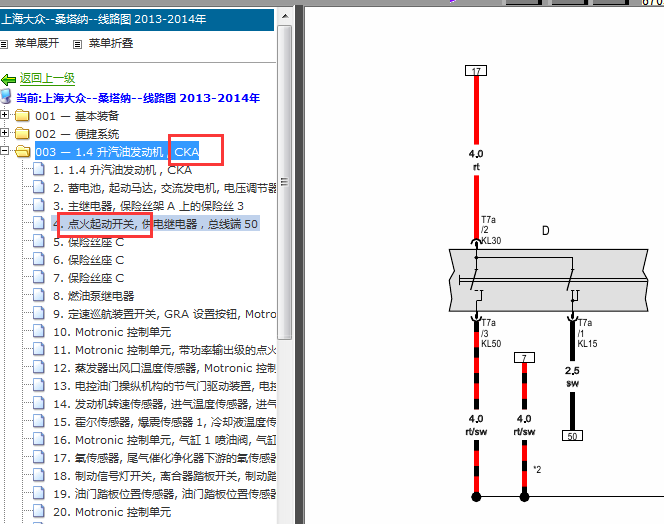
Task: Click the page icon beside item 14 发动机转速传感器
Action: pyautogui.click(x=39, y=403)
